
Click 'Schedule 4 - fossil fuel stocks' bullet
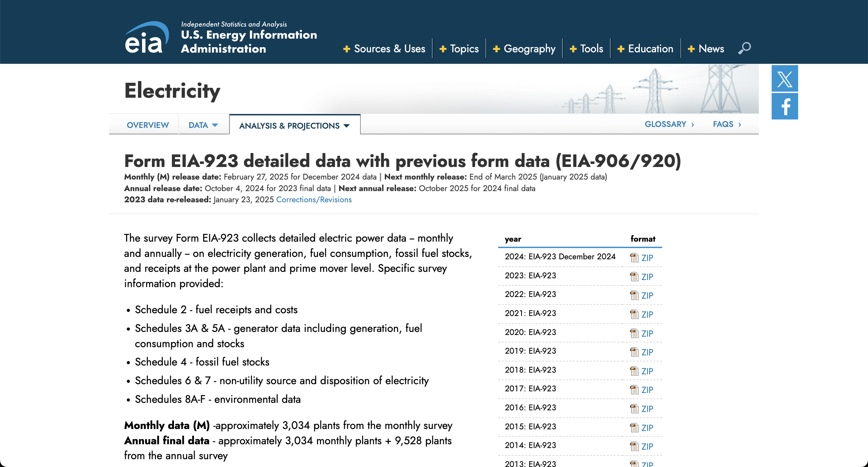tap(202, 362)
